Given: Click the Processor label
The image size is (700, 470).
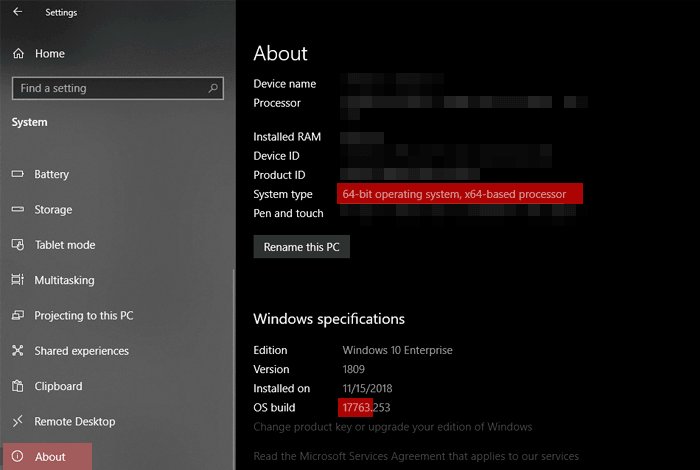Looking at the screenshot, I should (277, 103).
